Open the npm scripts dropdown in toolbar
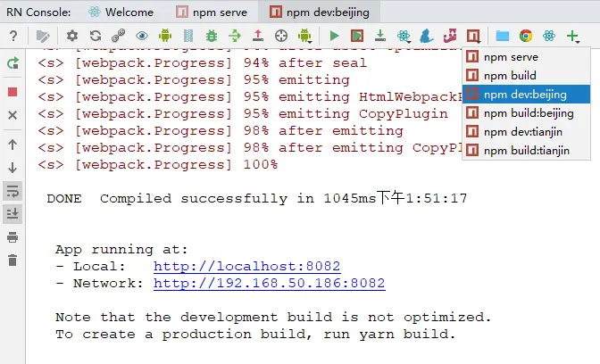The image size is (600, 364). pos(473,36)
